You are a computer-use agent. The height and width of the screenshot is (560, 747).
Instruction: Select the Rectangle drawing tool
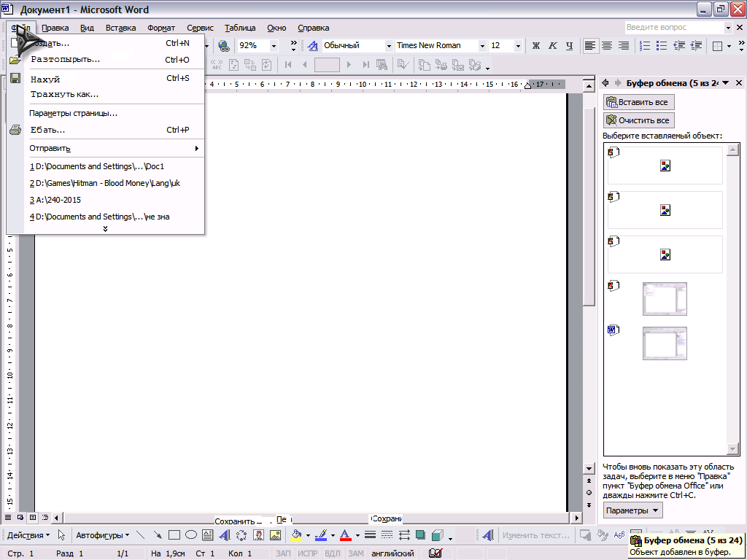tap(174, 535)
